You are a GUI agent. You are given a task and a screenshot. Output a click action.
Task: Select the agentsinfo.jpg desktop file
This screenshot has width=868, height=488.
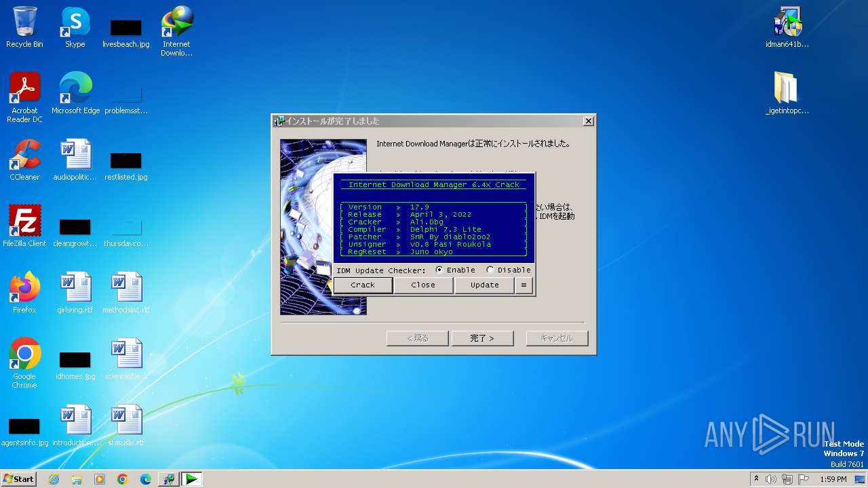pyautogui.click(x=24, y=431)
